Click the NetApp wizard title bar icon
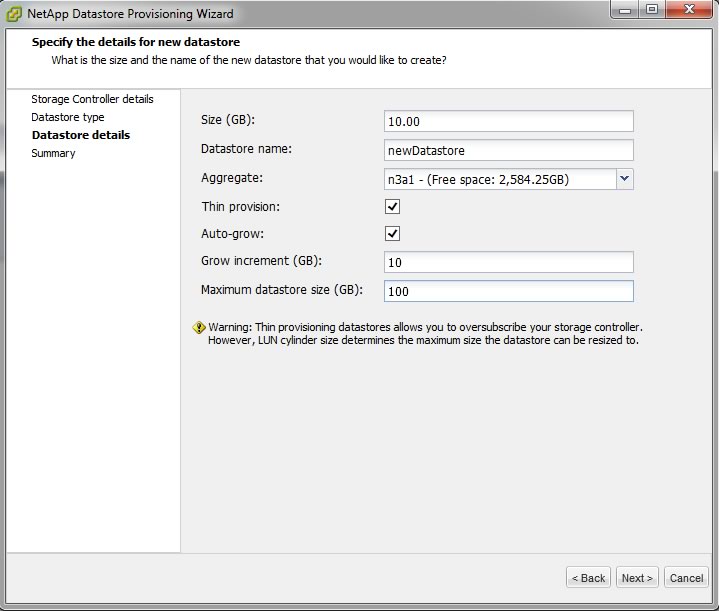 pos(15,14)
